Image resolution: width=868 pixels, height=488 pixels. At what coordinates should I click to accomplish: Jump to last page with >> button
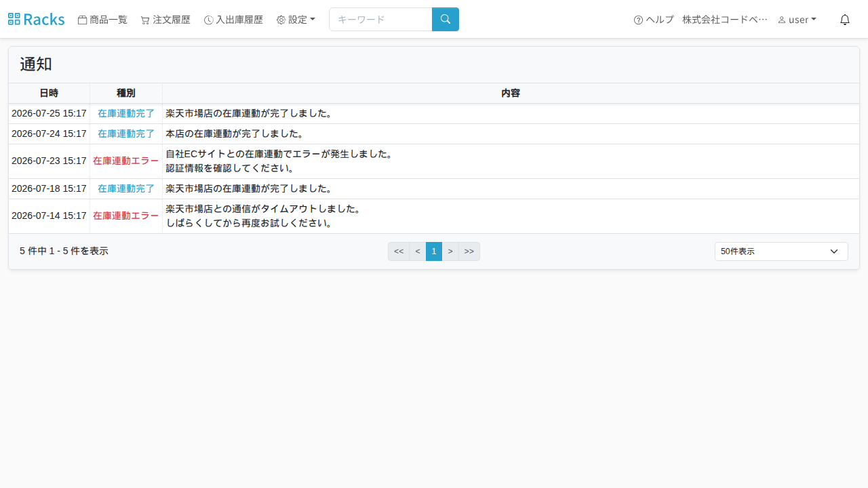click(x=469, y=251)
